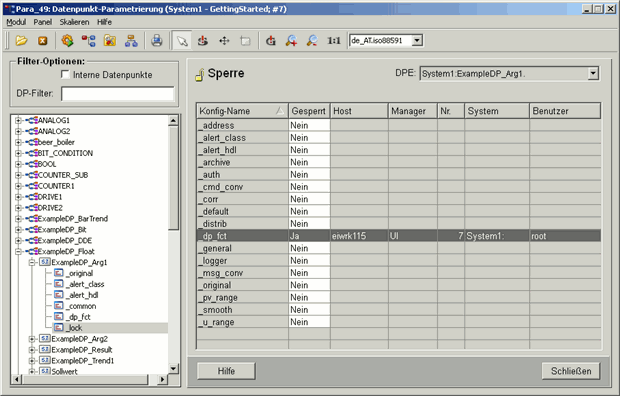Collapse the ExampleDP_Float tree node
Screen dimensions: 620x396
[18, 251]
